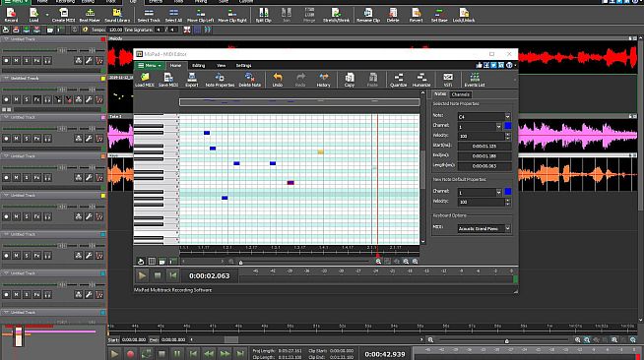
Task: Click the Tempo field showing 120.00
Action: [x=115, y=30]
